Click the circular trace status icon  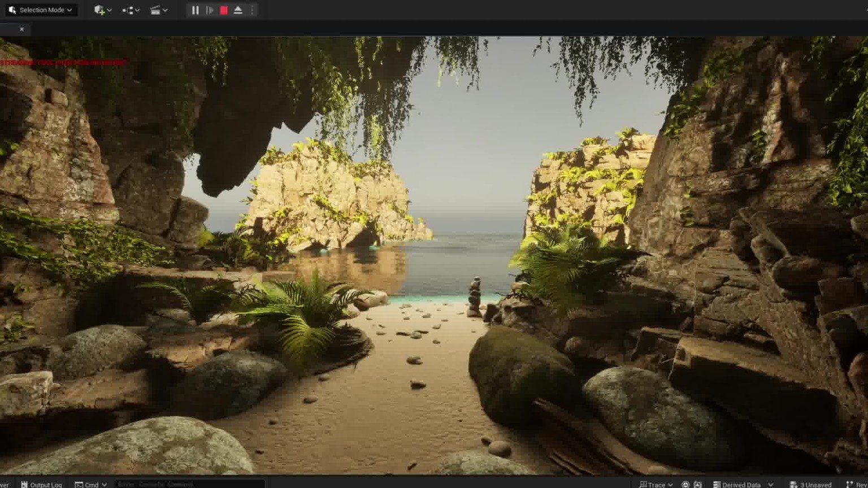[685, 484]
